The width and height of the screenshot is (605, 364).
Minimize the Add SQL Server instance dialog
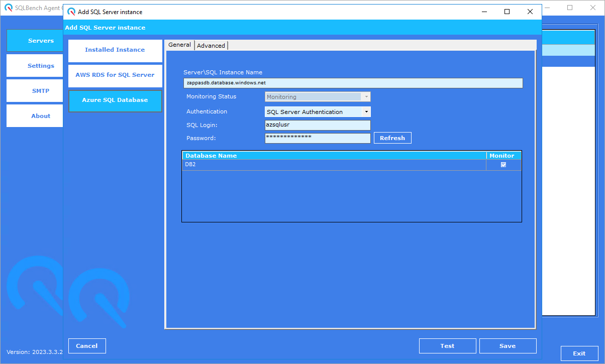tap(484, 12)
